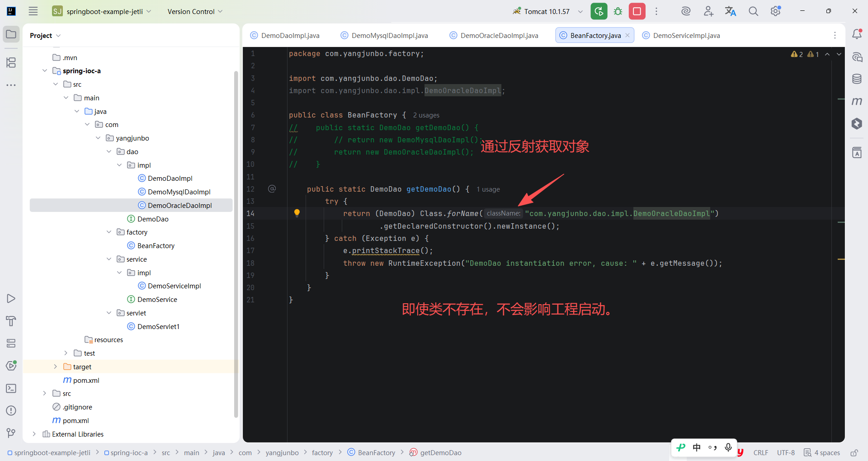The width and height of the screenshot is (868, 461).
Task: Expand the test folder
Action: [x=66, y=353]
